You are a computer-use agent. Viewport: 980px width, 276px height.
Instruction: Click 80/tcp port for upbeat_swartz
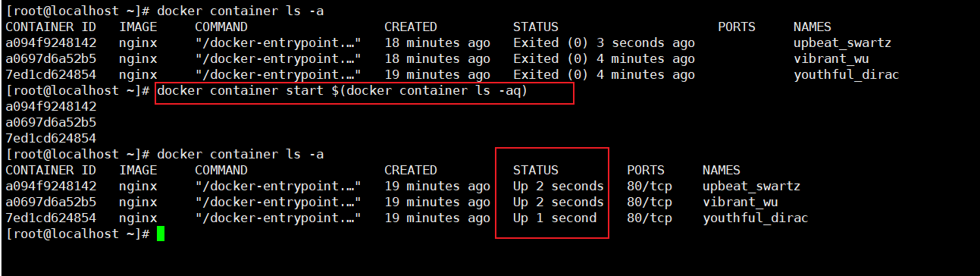point(650,187)
